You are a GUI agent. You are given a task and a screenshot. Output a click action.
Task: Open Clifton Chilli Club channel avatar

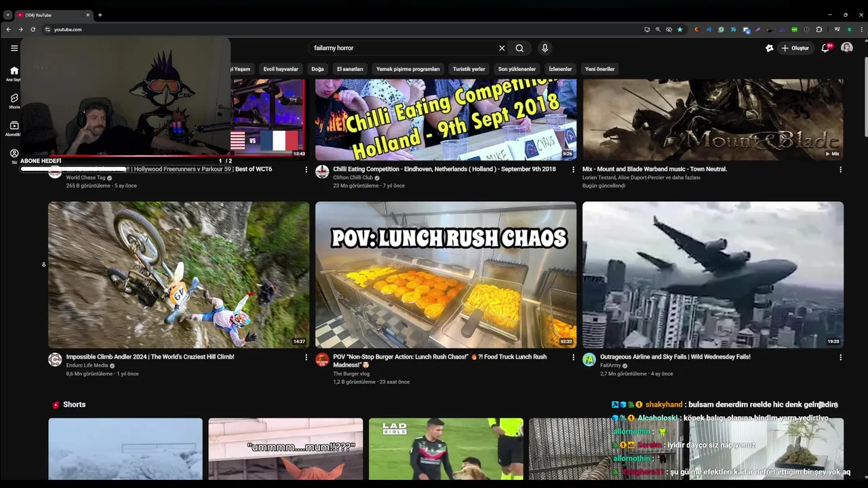pos(322,171)
